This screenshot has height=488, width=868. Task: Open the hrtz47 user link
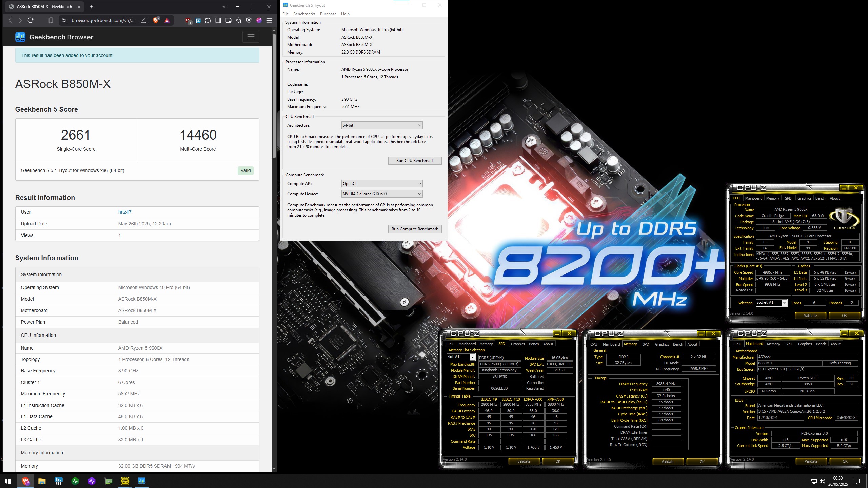pyautogui.click(x=124, y=212)
